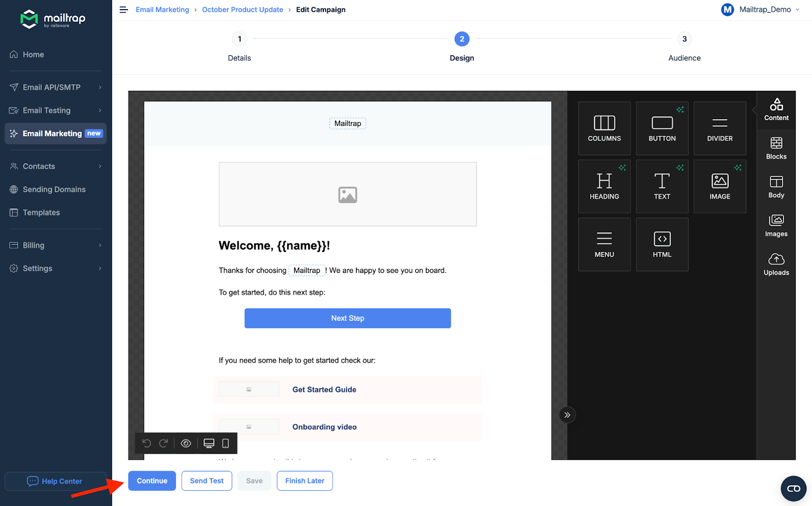Select Welcome, {{name}}! heading
This screenshot has width=812, height=506.
pyautogui.click(x=275, y=246)
